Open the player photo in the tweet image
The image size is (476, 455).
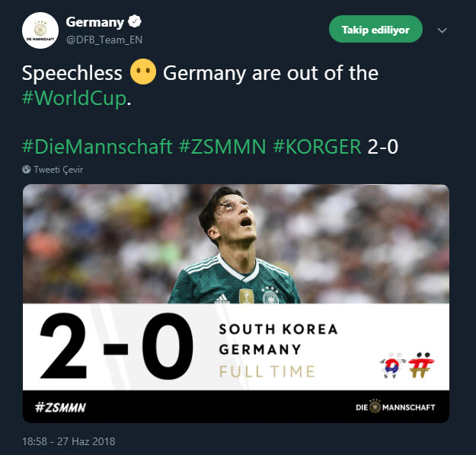(x=235, y=243)
